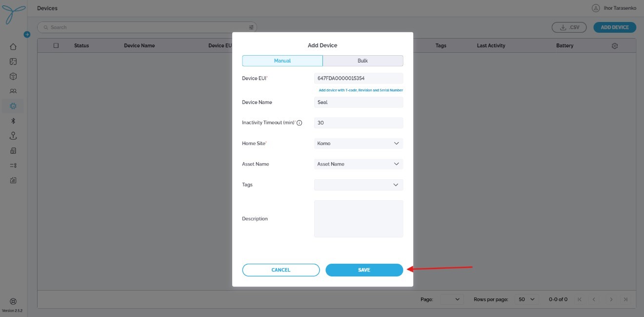Expand the Tags dropdown
This screenshot has height=317, width=644.
359,185
